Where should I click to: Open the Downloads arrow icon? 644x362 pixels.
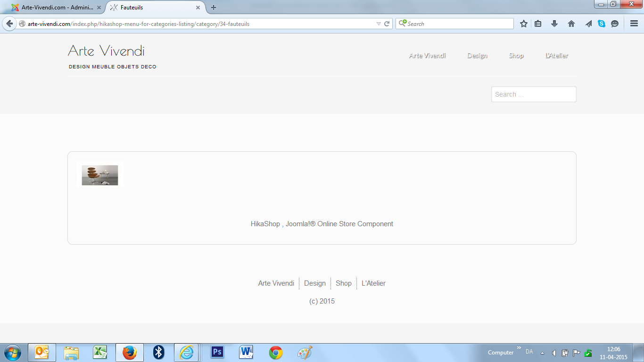tap(554, 24)
